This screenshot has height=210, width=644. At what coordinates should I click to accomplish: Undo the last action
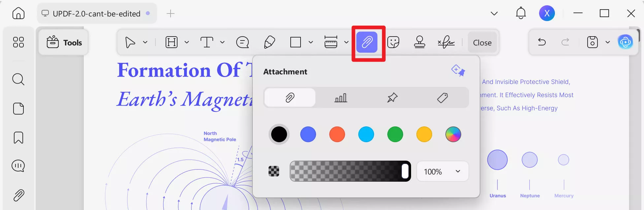[x=542, y=42]
